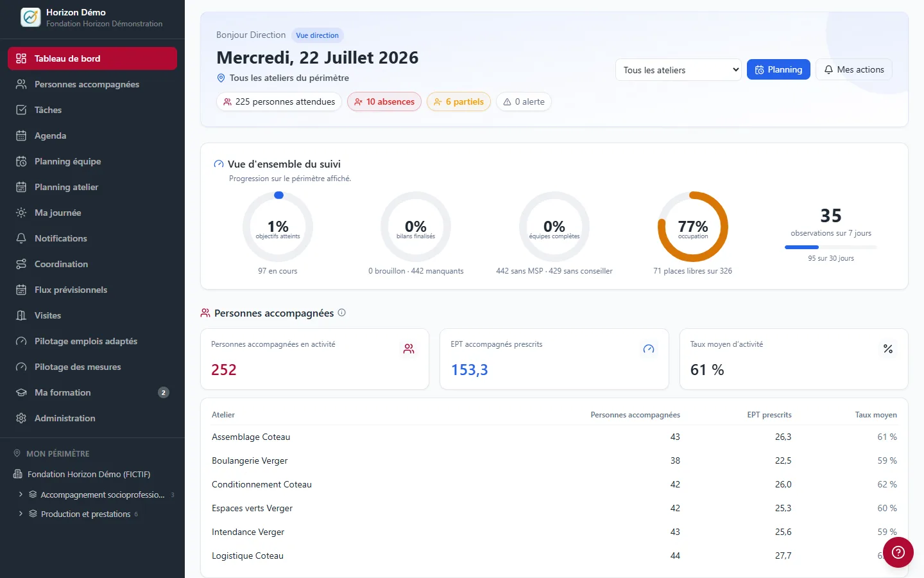
Task: Click the Administration gear icon
Action: pos(21,418)
